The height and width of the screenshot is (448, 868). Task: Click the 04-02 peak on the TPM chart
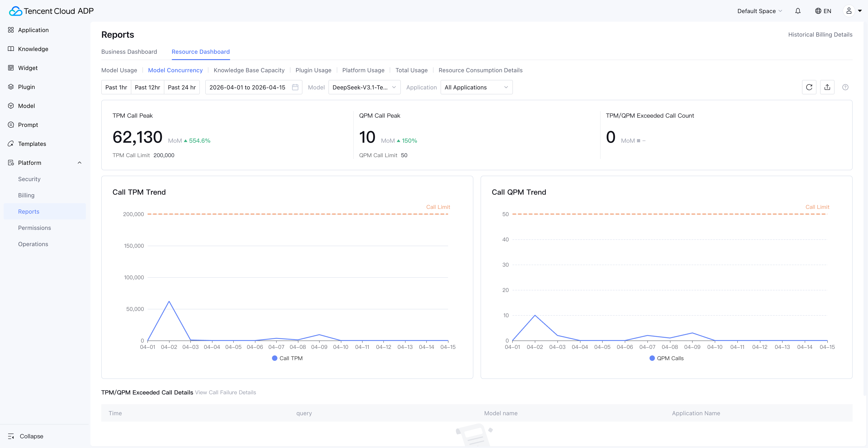(x=169, y=301)
